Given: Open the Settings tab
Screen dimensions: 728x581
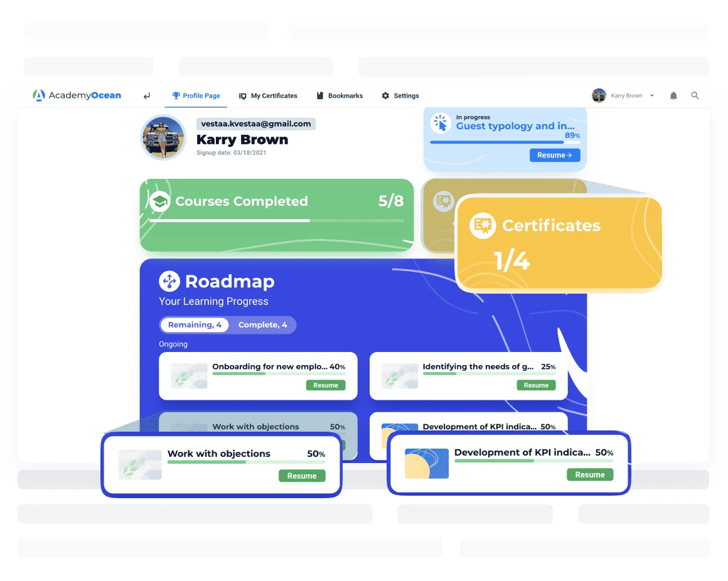Looking at the screenshot, I should tap(400, 96).
